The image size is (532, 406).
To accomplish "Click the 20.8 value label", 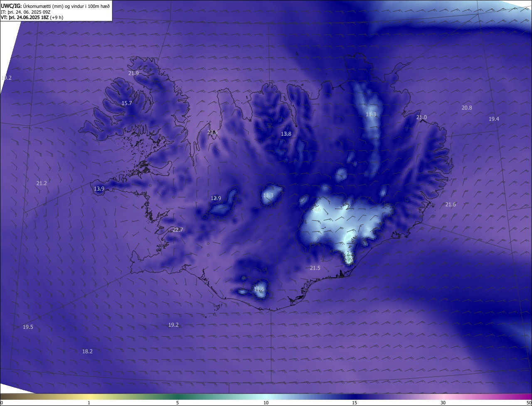I will click(x=467, y=108).
